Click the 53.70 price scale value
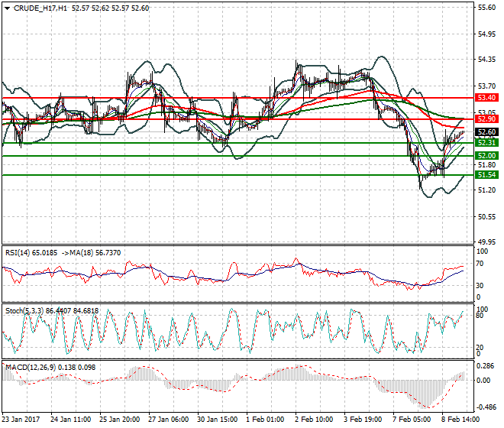 pyautogui.click(x=486, y=86)
